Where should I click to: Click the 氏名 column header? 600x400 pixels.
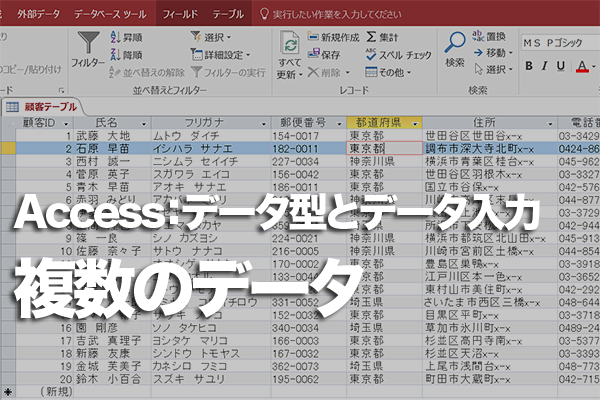point(112,123)
